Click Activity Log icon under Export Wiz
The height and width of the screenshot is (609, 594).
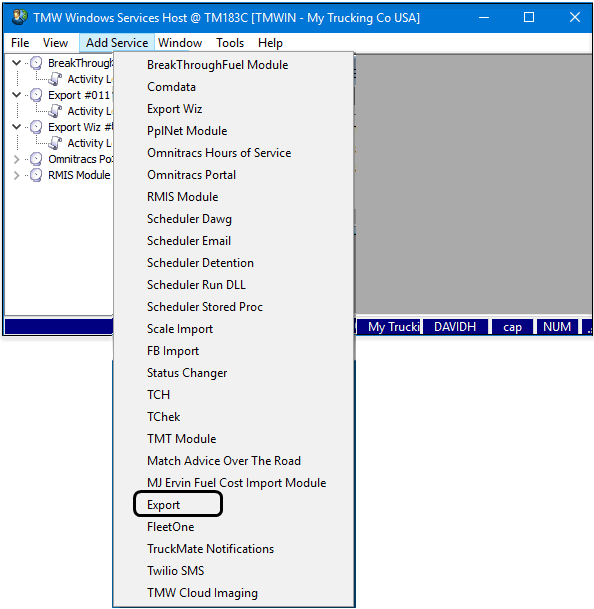coord(55,143)
